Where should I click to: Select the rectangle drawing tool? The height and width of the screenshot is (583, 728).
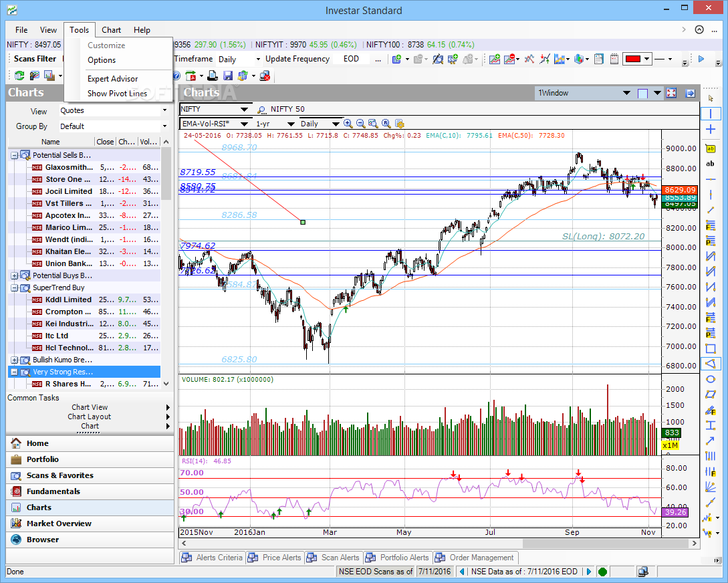click(711, 348)
